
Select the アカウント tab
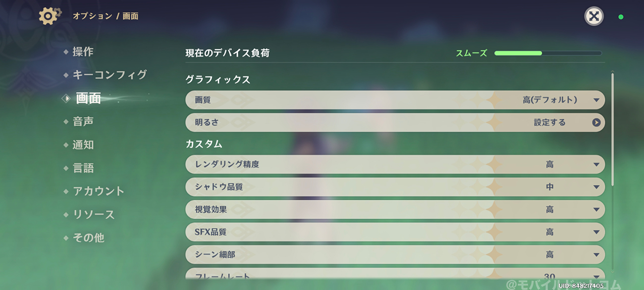(99, 191)
